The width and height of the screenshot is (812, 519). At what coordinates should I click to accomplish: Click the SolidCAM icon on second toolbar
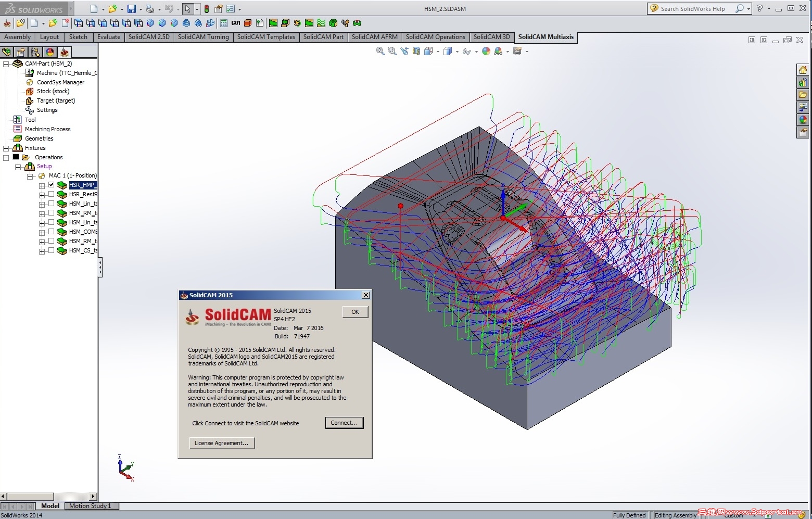click(x=7, y=23)
